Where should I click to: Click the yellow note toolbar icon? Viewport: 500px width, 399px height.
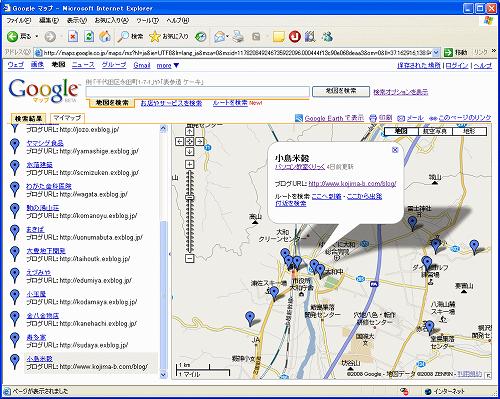click(x=278, y=37)
